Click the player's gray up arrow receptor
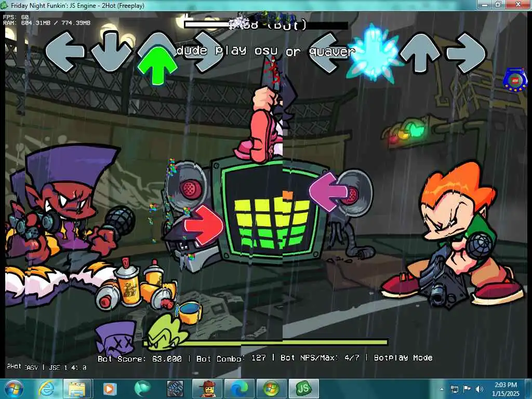532x399 pixels. pyautogui.click(x=420, y=52)
